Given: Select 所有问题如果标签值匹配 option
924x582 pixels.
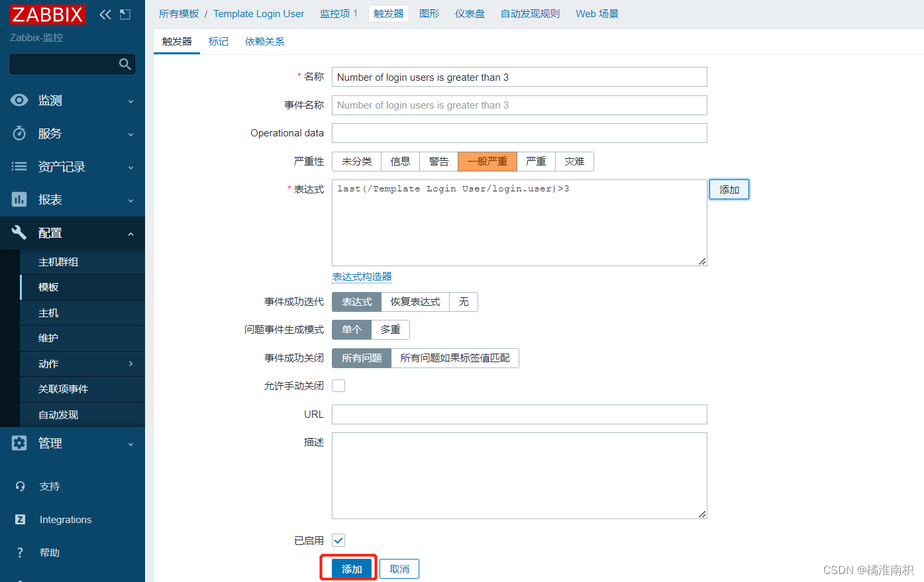Looking at the screenshot, I should [455, 358].
